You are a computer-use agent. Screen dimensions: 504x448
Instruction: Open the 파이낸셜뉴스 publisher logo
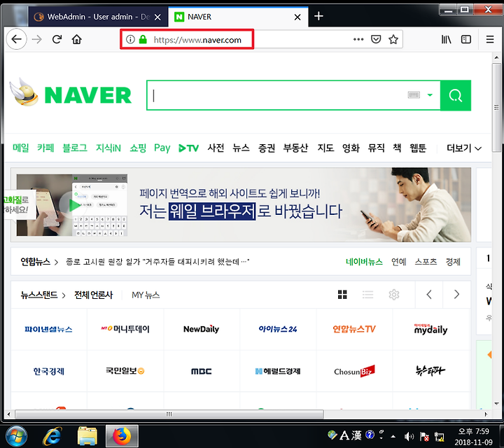point(48,329)
